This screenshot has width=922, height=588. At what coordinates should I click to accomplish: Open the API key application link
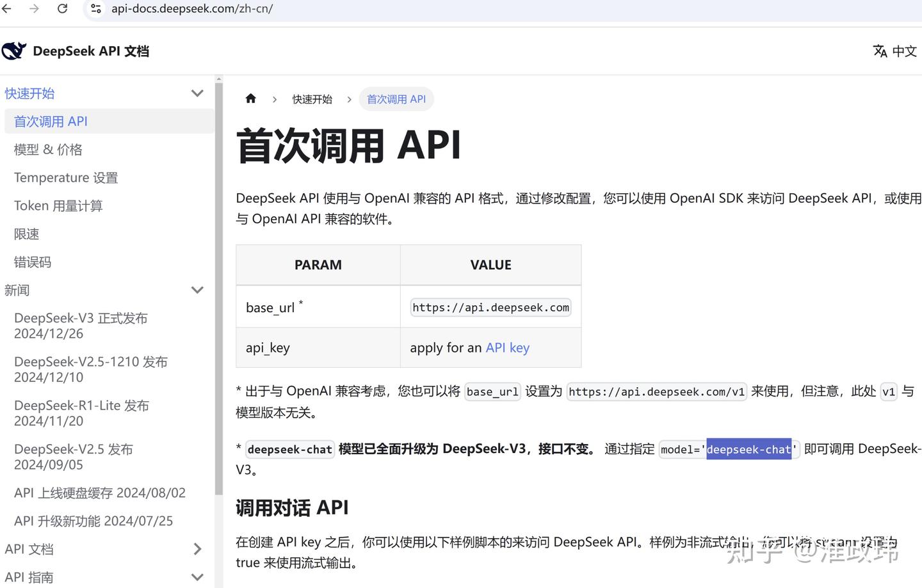507,347
